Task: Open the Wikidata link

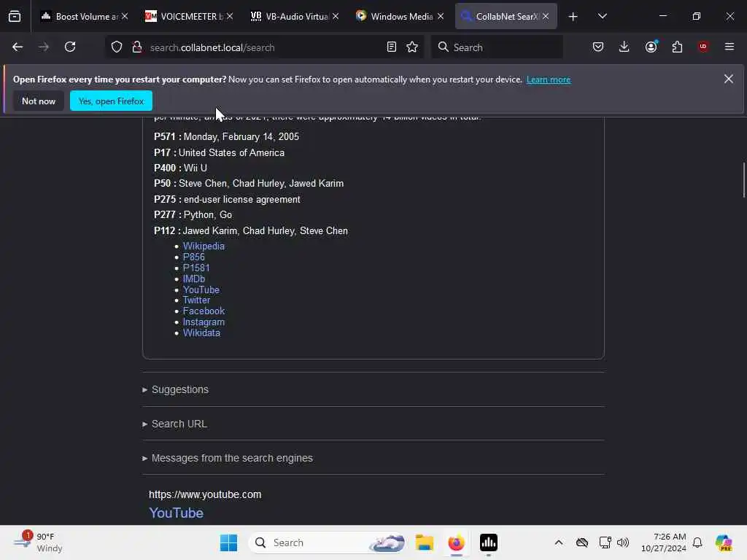Action: [x=201, y=332]
